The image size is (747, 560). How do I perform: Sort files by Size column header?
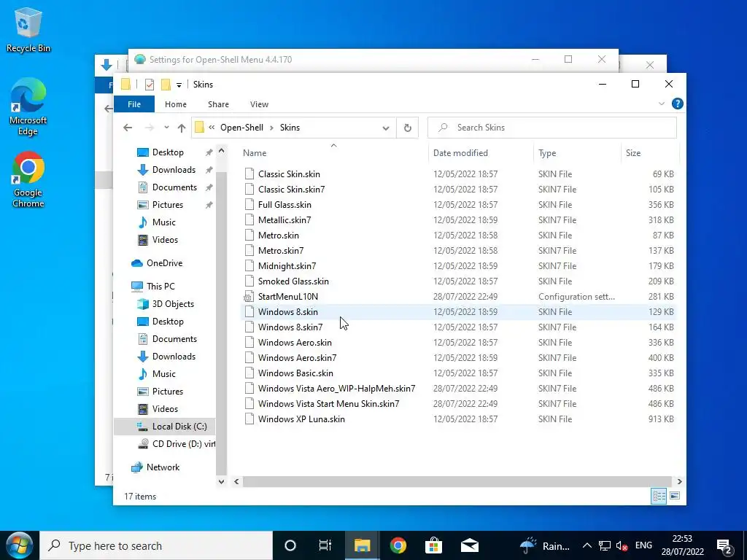click(x=649, y=153)
